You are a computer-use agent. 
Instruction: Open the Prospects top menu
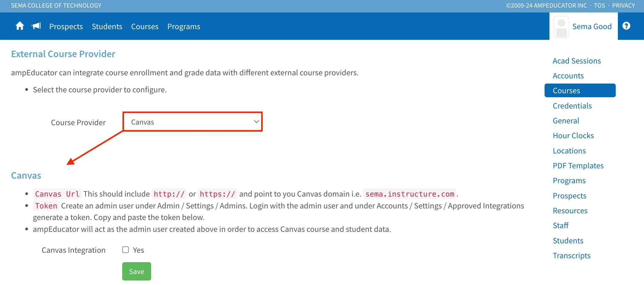click(x=66, y=26)
